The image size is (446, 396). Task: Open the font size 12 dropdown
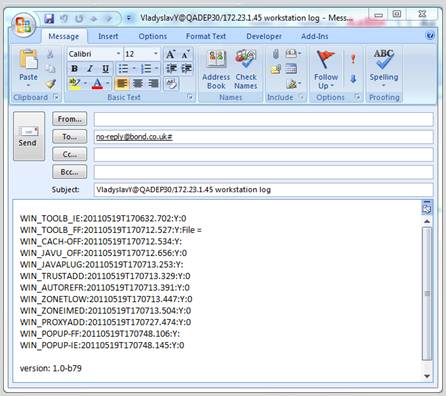click(x=155, y=54)
